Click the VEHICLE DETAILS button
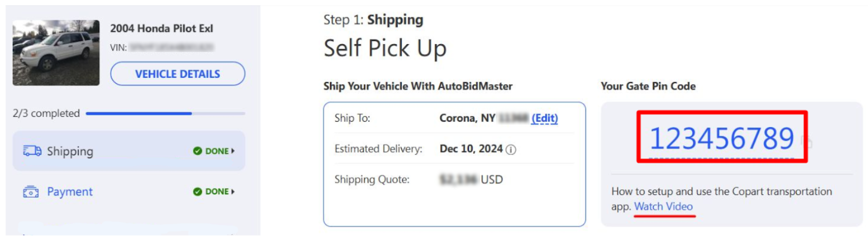 [x=177, y=74]
